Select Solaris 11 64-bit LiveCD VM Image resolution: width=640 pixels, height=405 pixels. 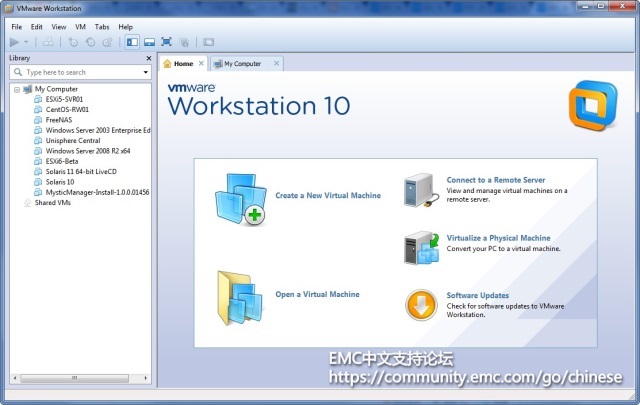click(x=81, y=171)
